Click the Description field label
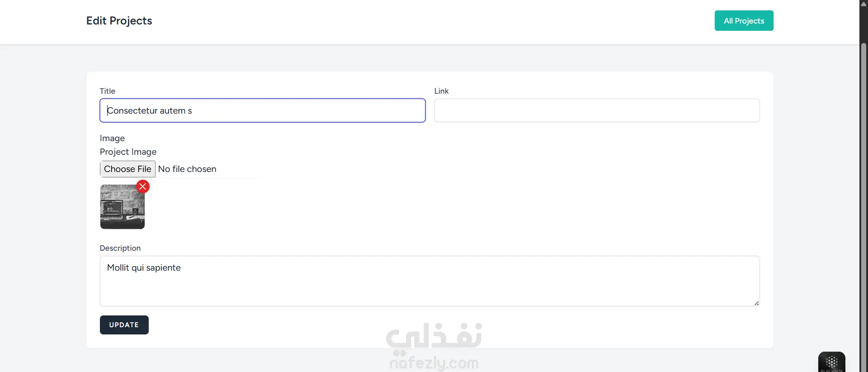Screen dimensions: 868x372 pos(120,248)
